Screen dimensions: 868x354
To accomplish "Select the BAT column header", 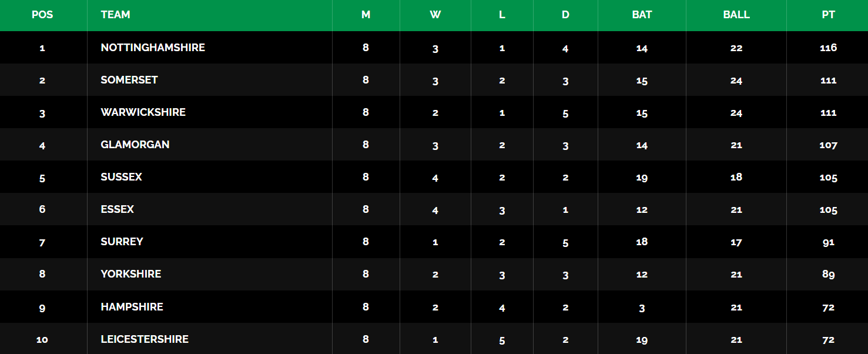I will 642,15.
